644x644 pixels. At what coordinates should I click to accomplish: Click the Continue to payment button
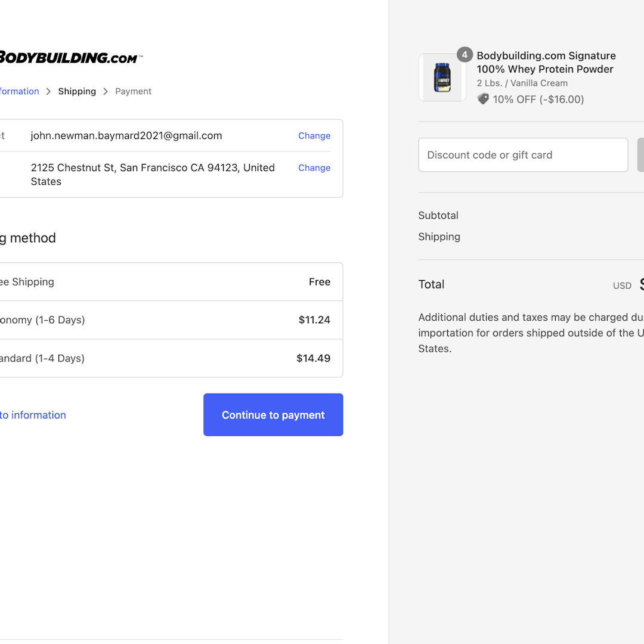coord(273,414)
